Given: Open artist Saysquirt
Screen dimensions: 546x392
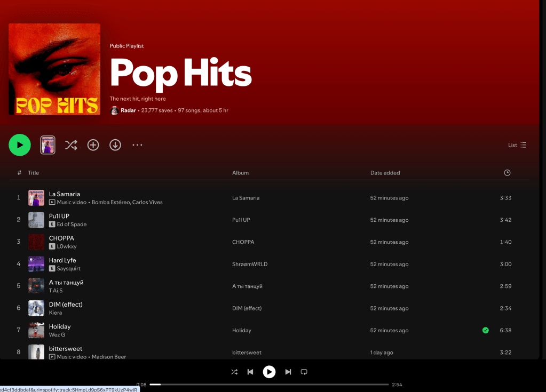Looking at the screenshot, I should click(x=69, y=268).
